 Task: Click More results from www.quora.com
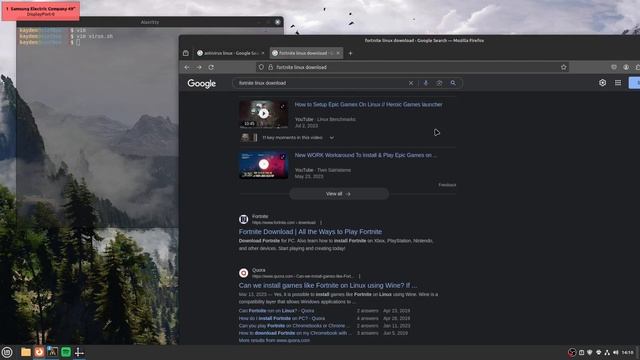click(x=274, y=340)
